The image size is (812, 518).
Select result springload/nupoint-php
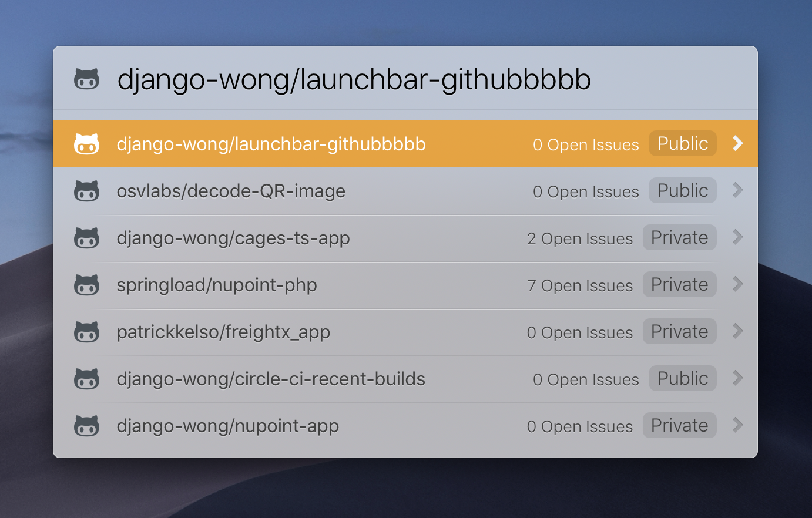point(405,284)
